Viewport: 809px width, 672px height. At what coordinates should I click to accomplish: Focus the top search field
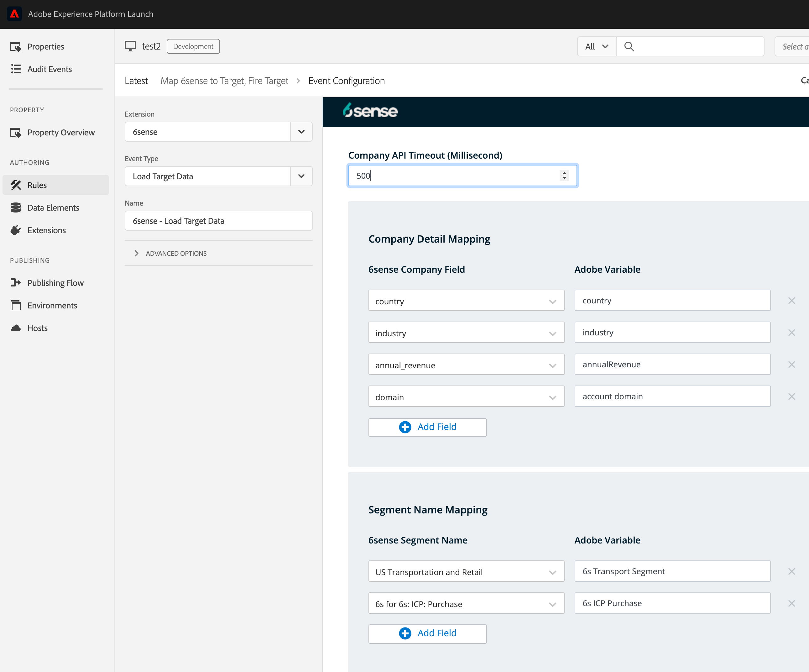690,47
